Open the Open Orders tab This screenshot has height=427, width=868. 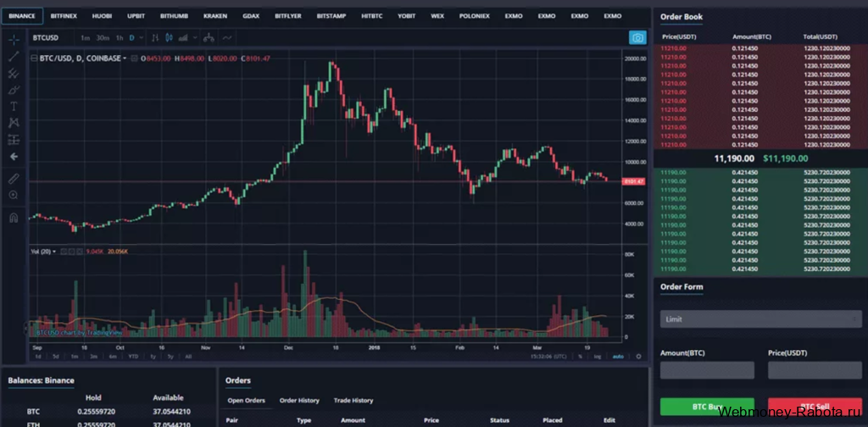(x=247, y=401)
